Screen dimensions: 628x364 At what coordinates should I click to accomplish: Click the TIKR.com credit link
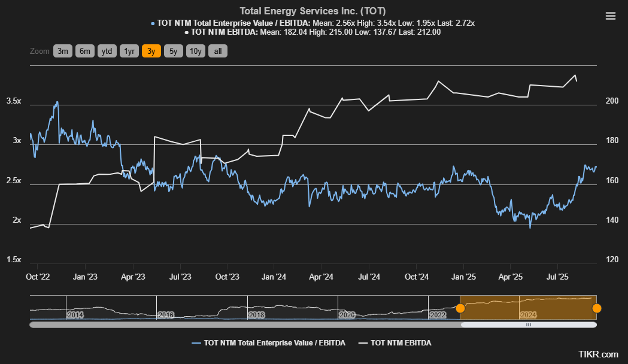pyautogui.click(x=598, y=354)
